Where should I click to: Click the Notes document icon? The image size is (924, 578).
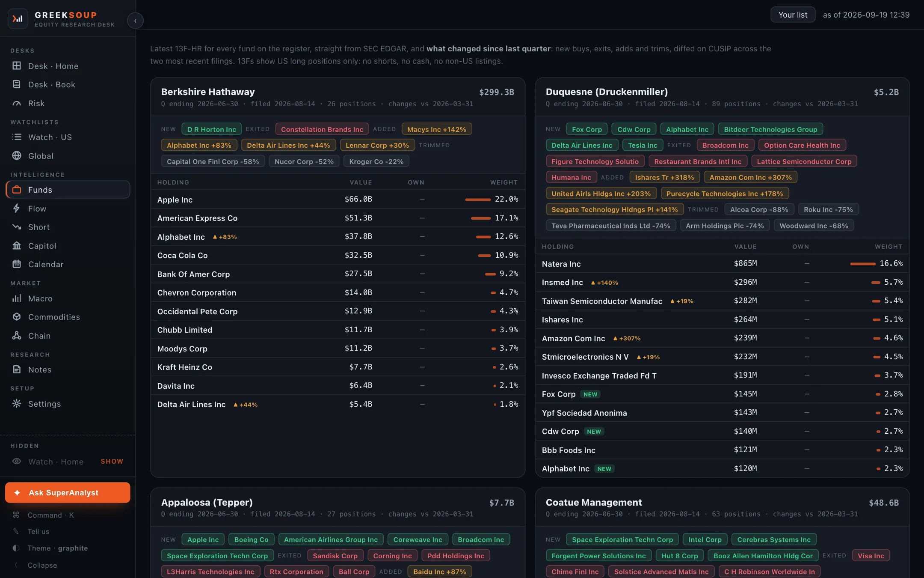click(17, 369)
